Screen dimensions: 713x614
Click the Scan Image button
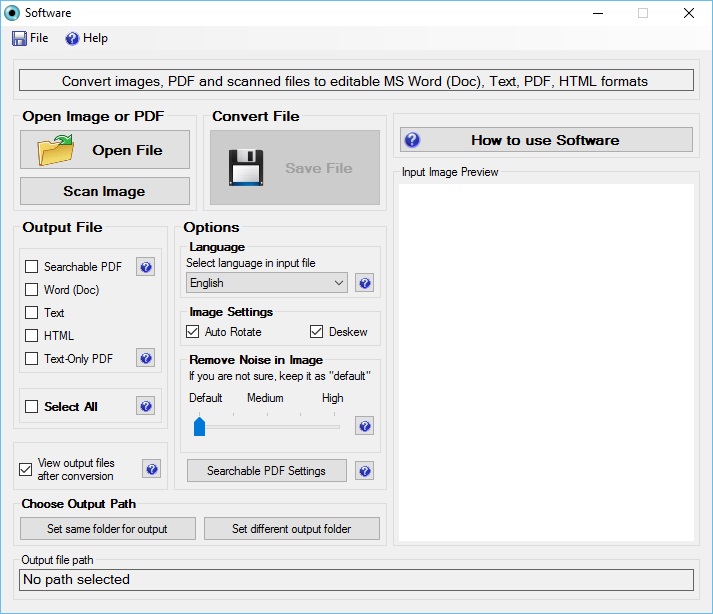coord(105,191)
